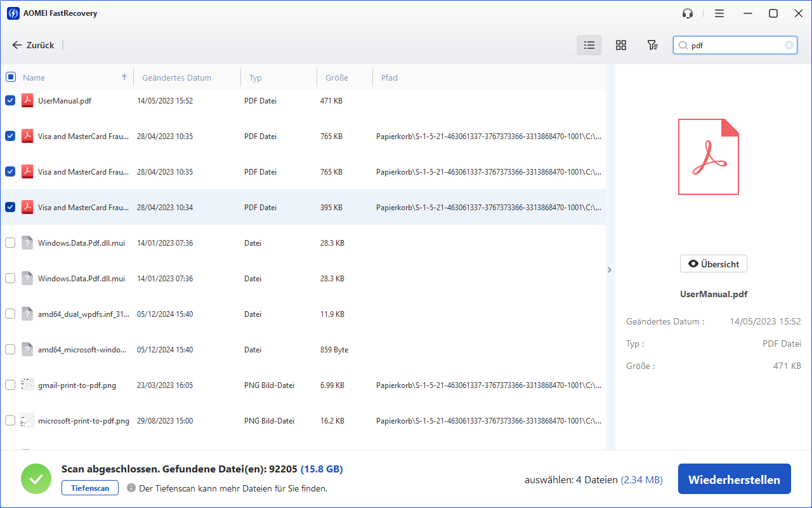The width and height of the screenshot is (812, 508).
Task: Select the amd64_microsoft-windo file name
Action: [82, 349]
